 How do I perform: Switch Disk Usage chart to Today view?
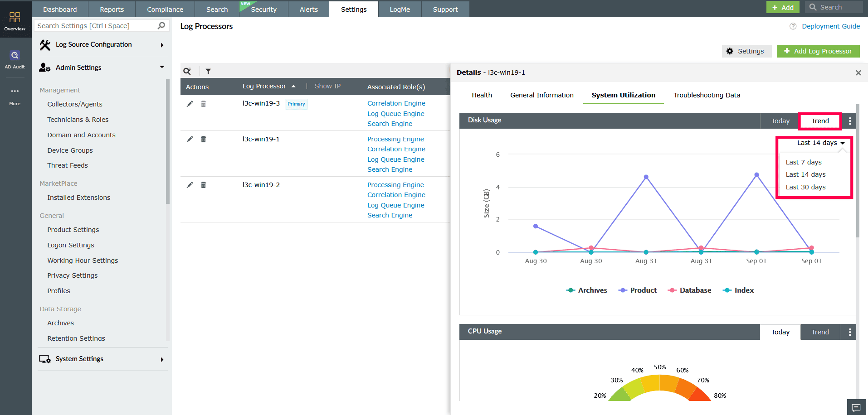pyautogui.click(x=780, y=121)
